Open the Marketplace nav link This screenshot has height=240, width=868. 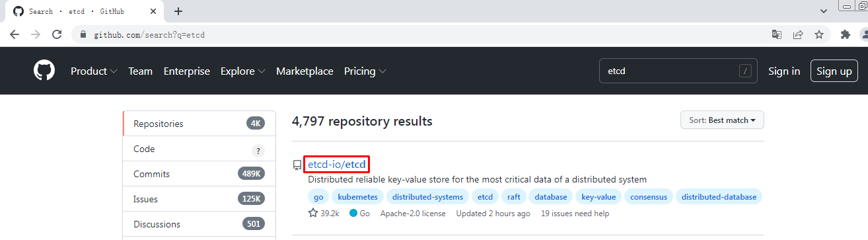click(305, 71)
